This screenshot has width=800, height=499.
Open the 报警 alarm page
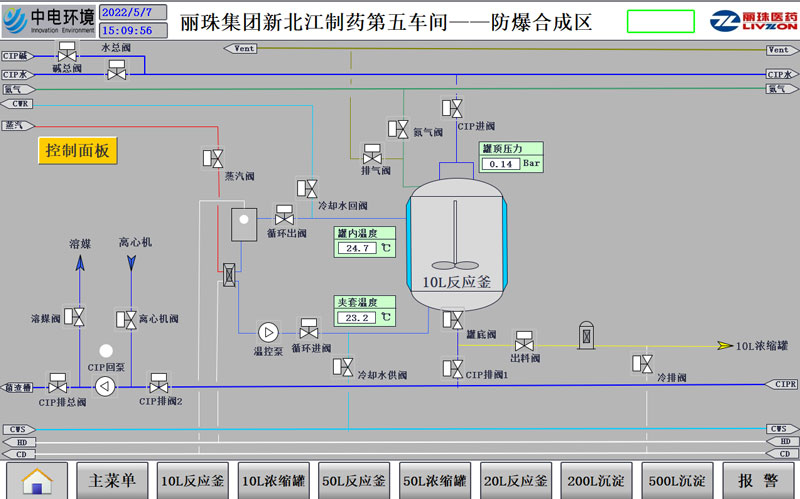(758, 480)
